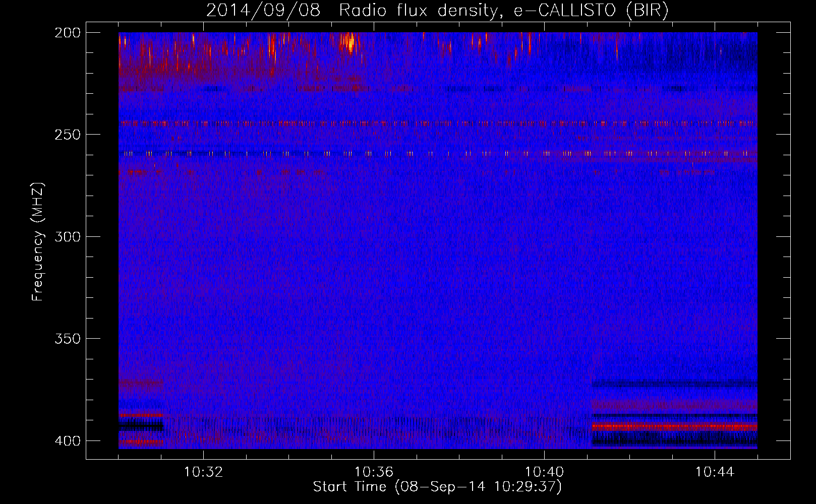Click the frequency tick label '300'
Screen dimensions: 816x504
click(x=67, y=237)
